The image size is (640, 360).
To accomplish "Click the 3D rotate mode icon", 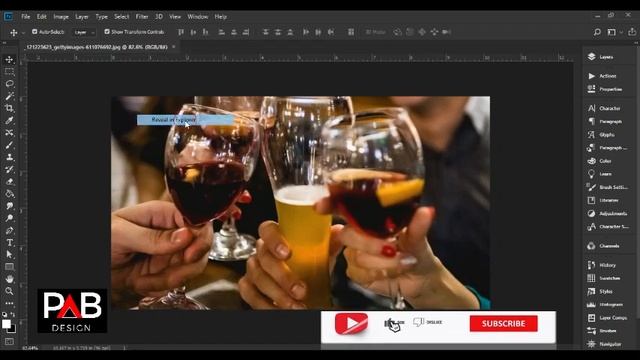I will [398, 32].
